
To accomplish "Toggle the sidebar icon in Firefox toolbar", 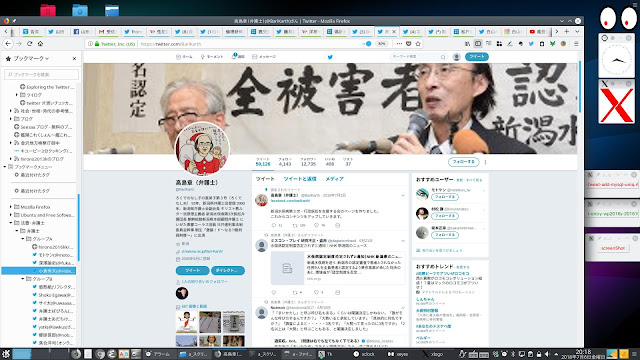I will click(478, 44).
